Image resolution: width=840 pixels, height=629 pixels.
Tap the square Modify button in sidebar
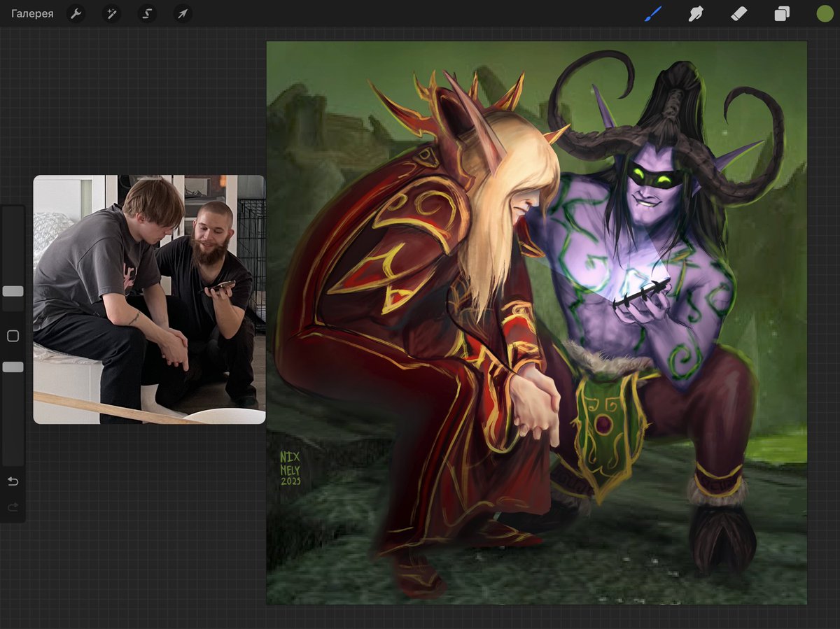click(13, 336)
